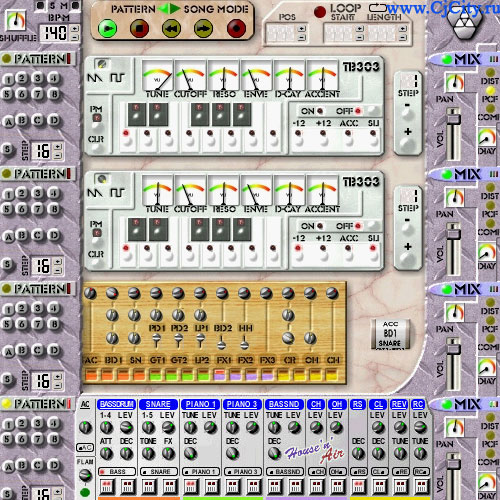
Task: Open the BASSND sound selector
Action: 284,404
